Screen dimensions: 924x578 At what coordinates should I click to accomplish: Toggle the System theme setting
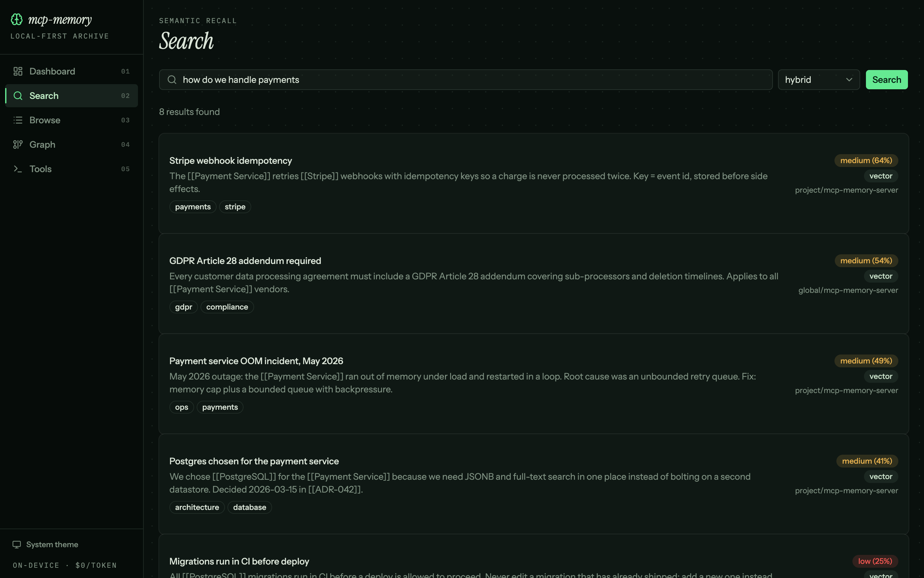point(46,544)
